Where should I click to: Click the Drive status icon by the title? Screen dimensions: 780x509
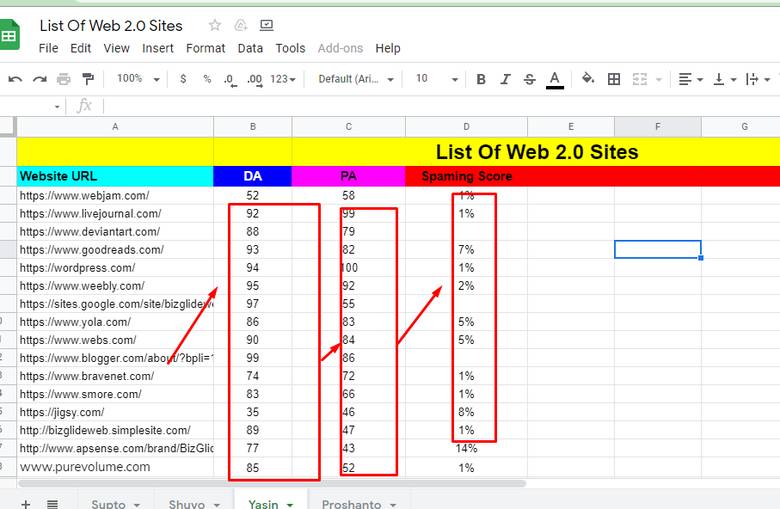(241, 25)
